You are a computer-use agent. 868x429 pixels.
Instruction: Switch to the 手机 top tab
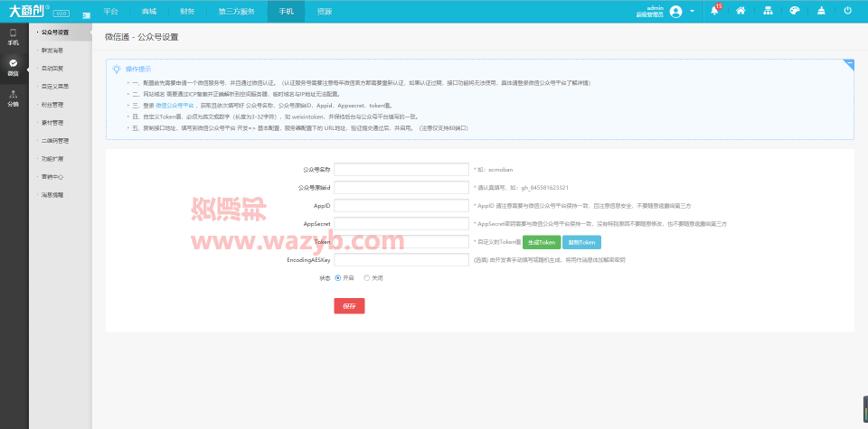pyautogui.click(x=287, y=11)
